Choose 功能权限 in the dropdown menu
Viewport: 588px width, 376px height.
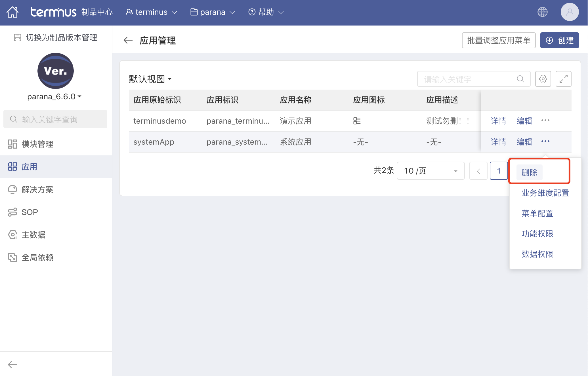pos(537,234)
